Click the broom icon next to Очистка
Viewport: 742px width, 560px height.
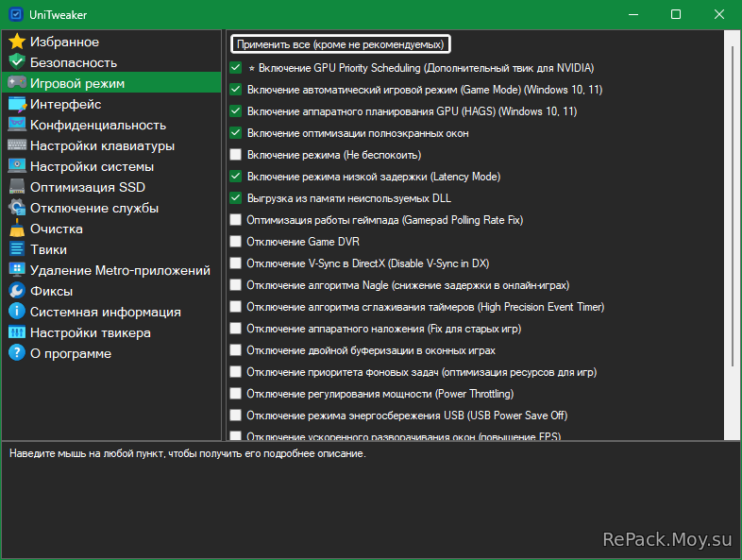16,229
